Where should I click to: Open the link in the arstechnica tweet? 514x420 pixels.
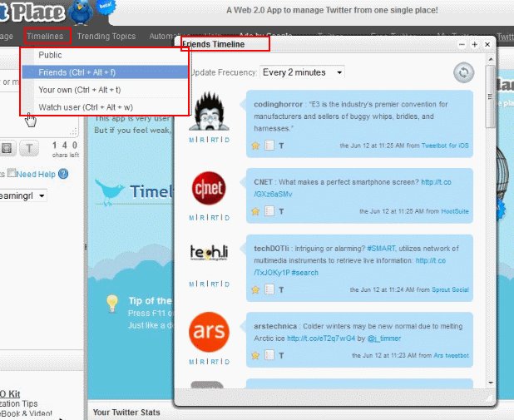pos(321,338)
